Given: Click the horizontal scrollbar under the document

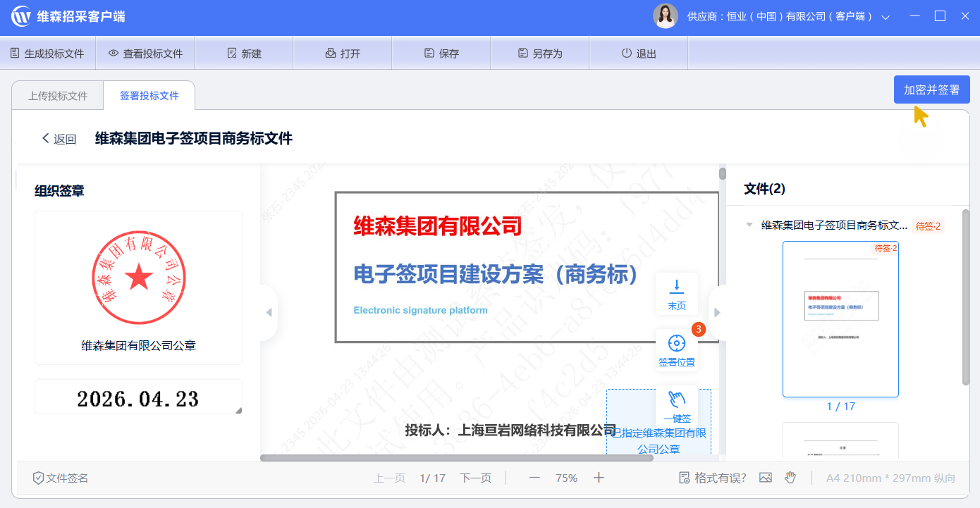Looking at the screenshot, I should pyautogui.click(x=456, y=458).
